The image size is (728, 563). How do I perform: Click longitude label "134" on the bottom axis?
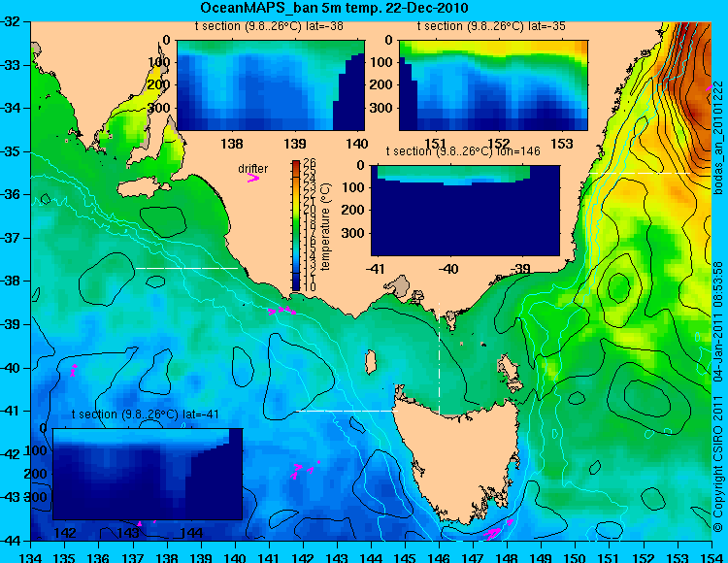(x=31, y=556)
